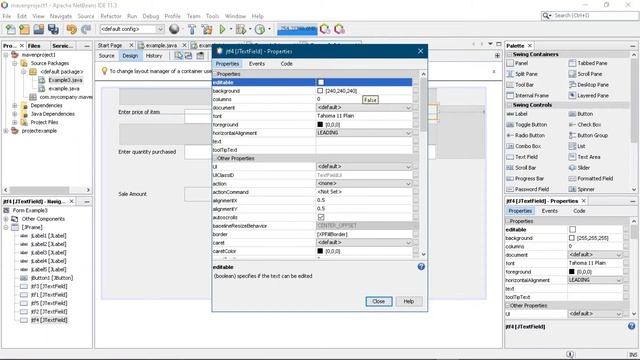Click the border property ellipsis button
This screenshot has height=360, width=640.
point(416,234)
